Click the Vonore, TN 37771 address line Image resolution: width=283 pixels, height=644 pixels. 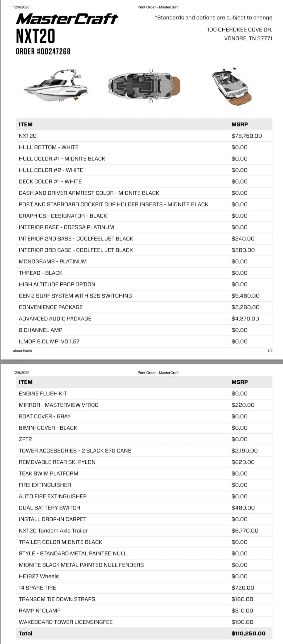[x=248, y=38]
